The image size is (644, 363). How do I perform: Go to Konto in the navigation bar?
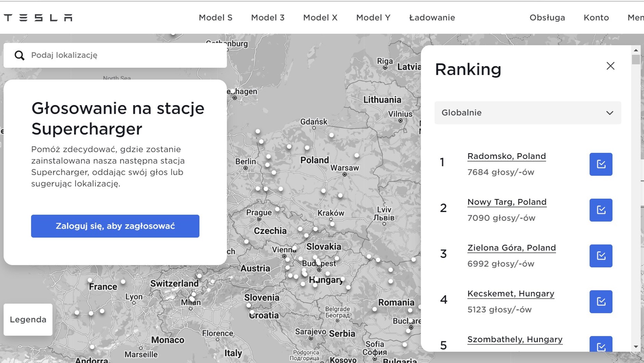click(x=596, y=17)
